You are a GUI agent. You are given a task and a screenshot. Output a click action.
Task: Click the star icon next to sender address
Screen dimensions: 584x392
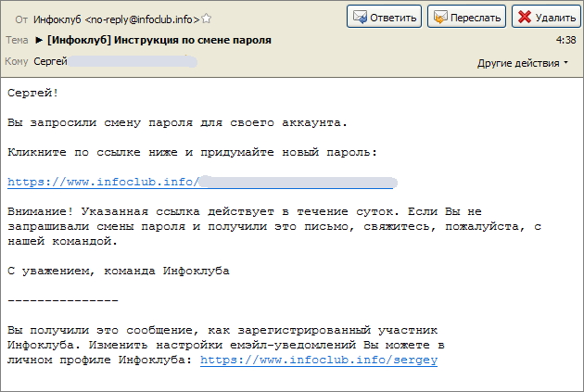205,19
